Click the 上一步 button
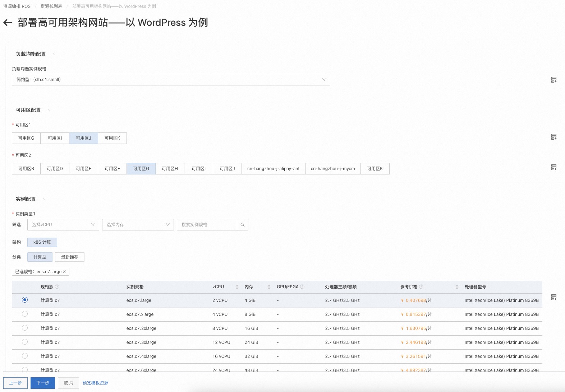The height and width of the screenshot is (392, 565). click(x=15, y=383)
